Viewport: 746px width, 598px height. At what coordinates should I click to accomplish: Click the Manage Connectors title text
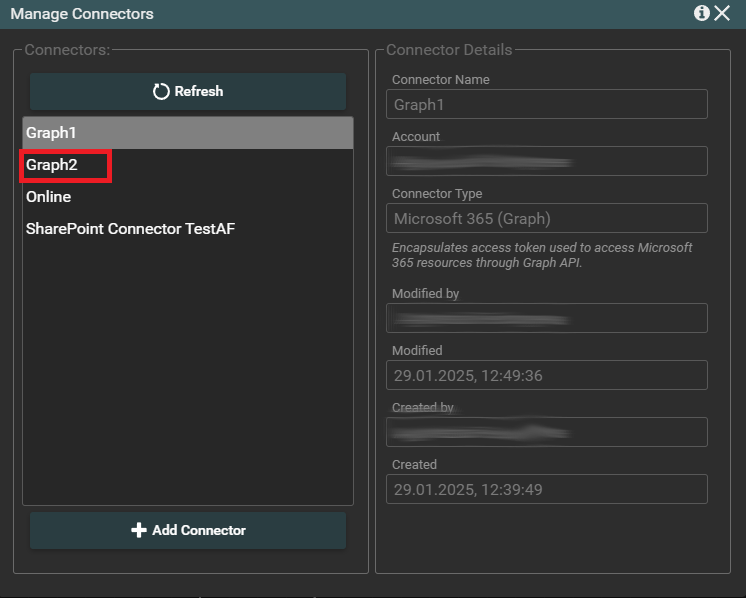point(82,14)
